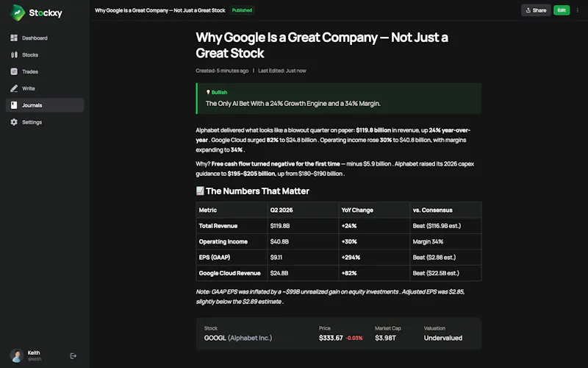Click the Share button
The height and width of the screenshot is (368, 588).
coord(536,10)
